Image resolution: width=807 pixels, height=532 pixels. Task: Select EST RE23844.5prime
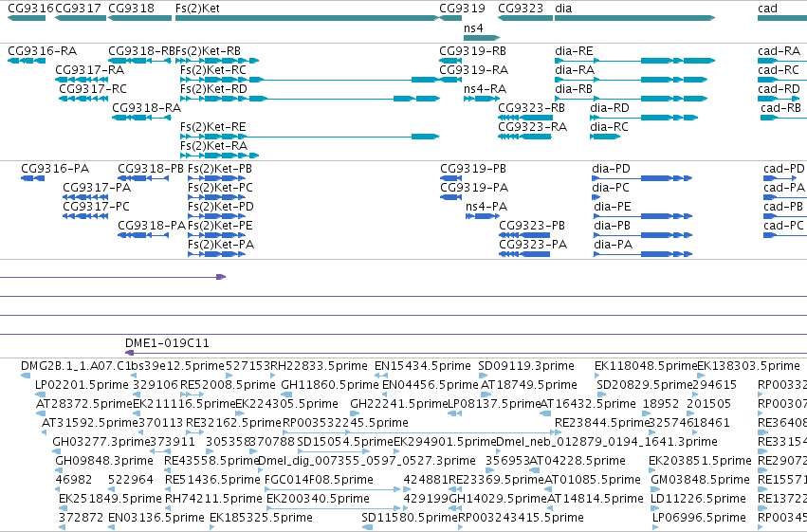(x=602, y=423)
